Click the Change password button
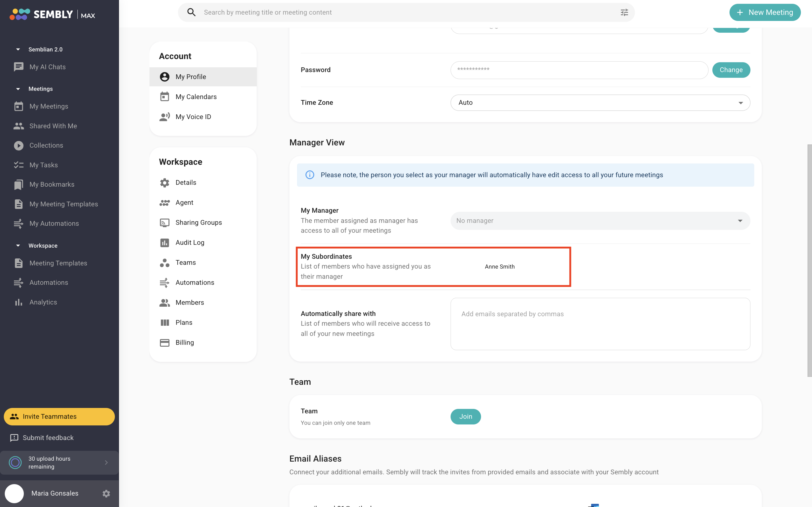This screenshot has height=507, width=812. click(731, 70)
